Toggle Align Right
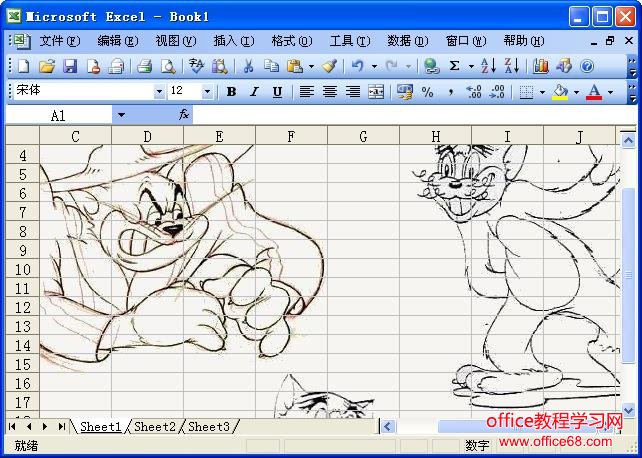Screen dimensions: 642x458 click(x=353, y=92)
